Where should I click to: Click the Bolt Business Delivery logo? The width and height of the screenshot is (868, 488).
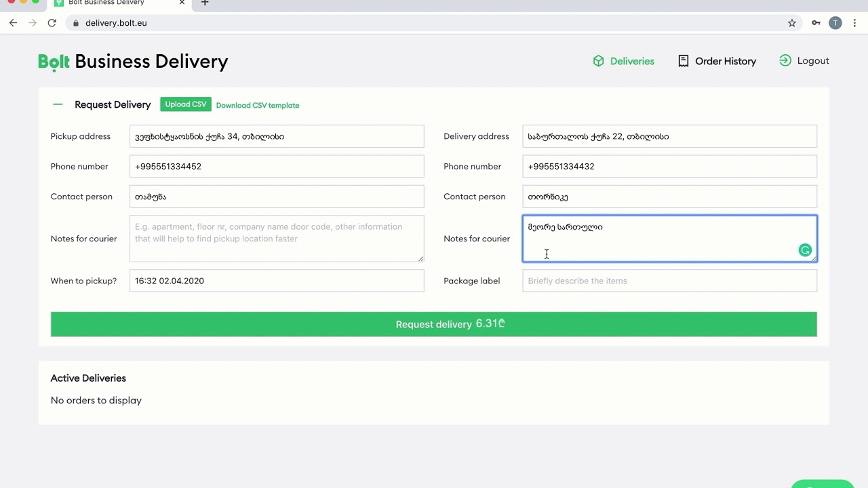point(133,61)
